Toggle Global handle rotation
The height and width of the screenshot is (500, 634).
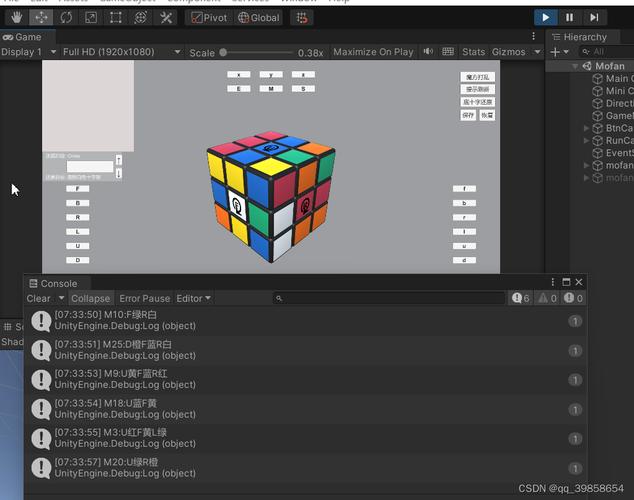point(259,17)
